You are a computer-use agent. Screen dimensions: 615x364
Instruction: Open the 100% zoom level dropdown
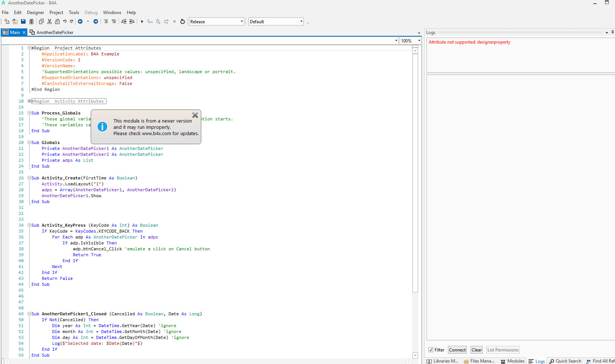point(419,41)
